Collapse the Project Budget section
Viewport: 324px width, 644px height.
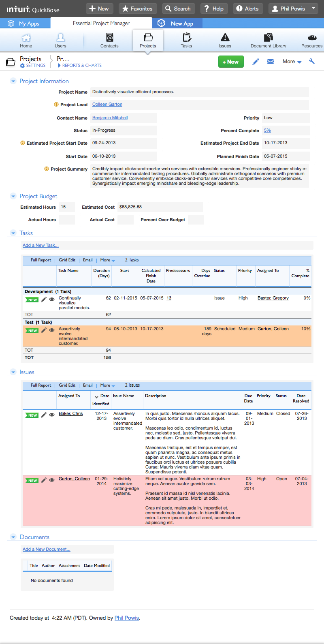point(13,197)
